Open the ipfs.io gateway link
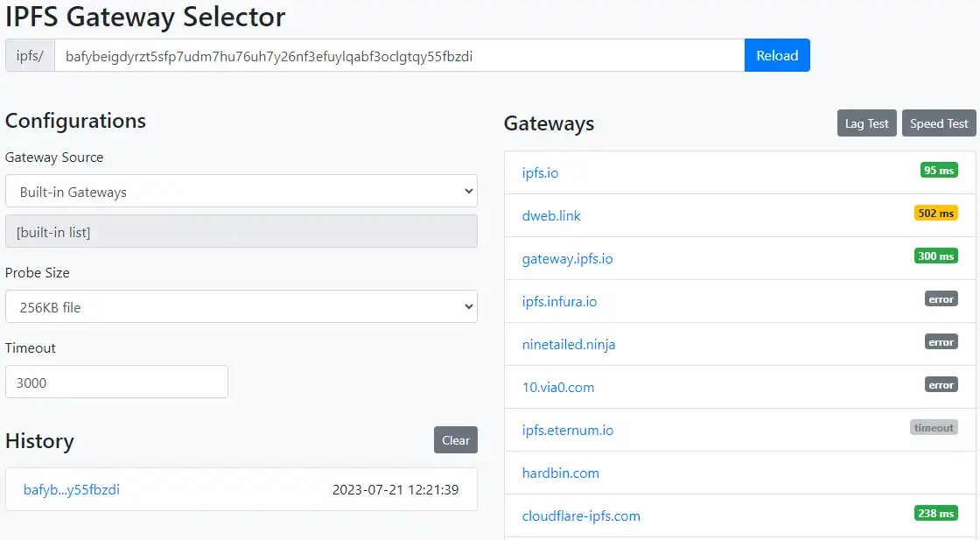 540,172
